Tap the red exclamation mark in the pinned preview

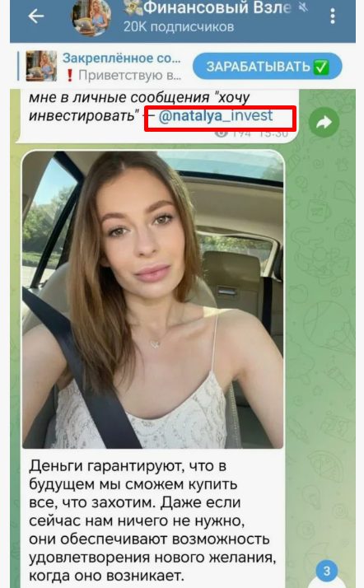[69, 76]
